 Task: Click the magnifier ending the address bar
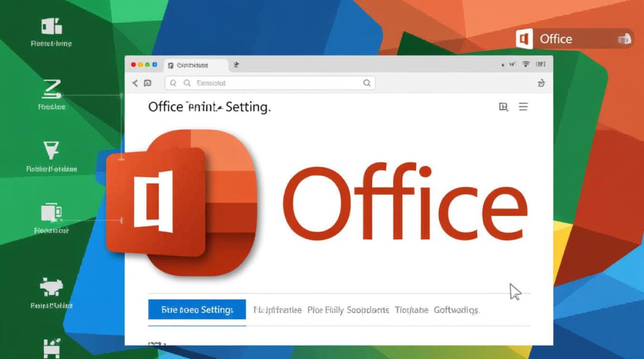click(367, 83)
